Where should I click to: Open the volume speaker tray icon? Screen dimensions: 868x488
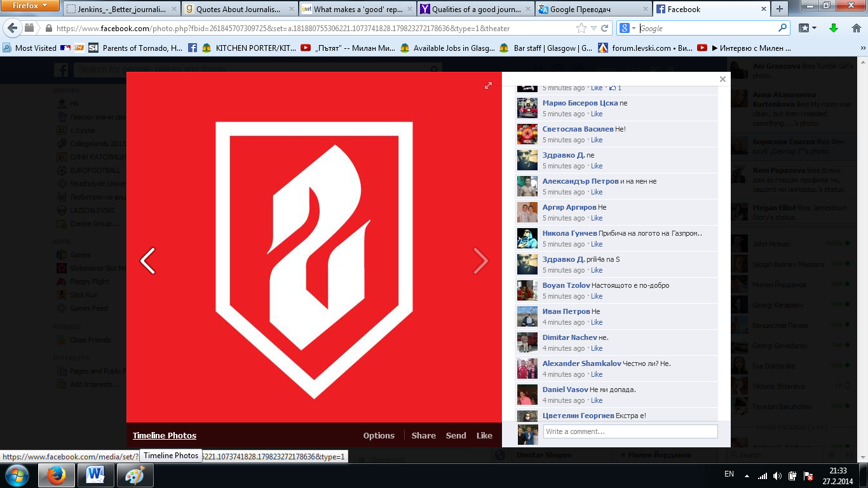[x=777, y=475]
